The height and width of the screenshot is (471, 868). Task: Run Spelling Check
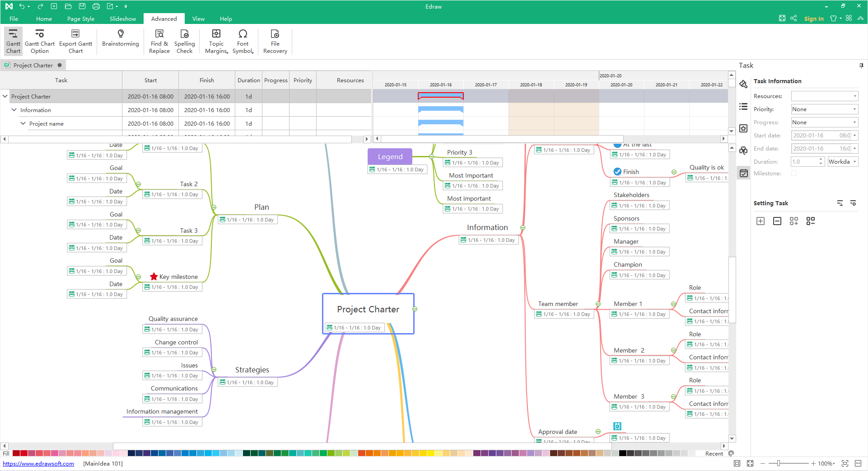(x=184, y=41)
